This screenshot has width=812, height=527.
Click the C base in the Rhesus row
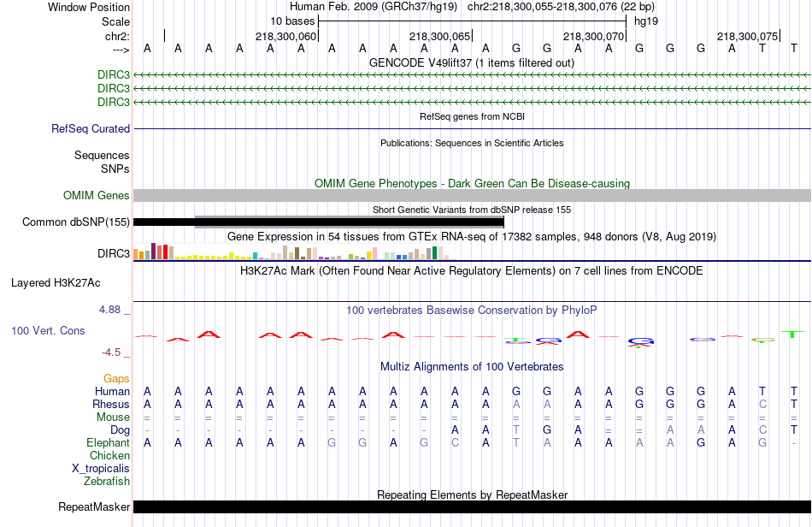tap(762, 404)
